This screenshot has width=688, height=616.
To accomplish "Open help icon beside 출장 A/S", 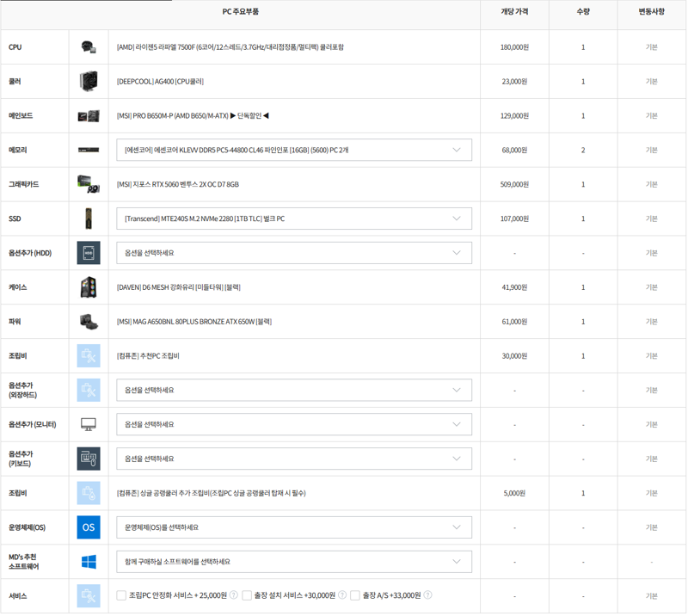I will tap(427, 595).
